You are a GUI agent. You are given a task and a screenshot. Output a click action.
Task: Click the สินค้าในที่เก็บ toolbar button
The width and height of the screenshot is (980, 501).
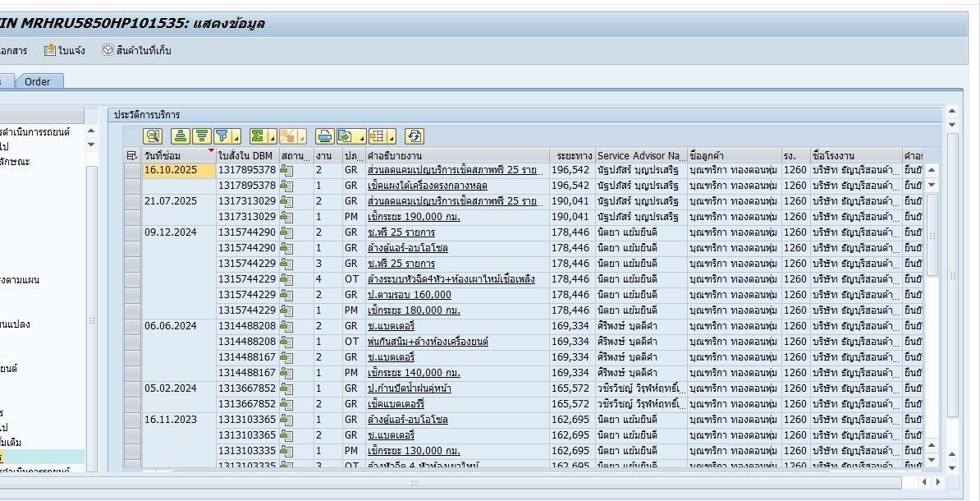136,50
